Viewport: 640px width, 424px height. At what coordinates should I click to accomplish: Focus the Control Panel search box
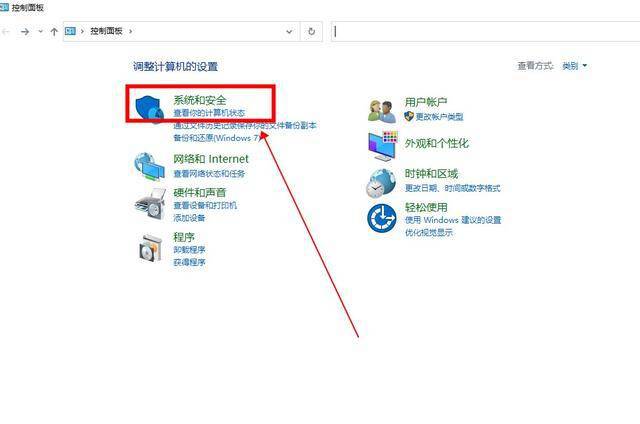[x=485, y=31]
